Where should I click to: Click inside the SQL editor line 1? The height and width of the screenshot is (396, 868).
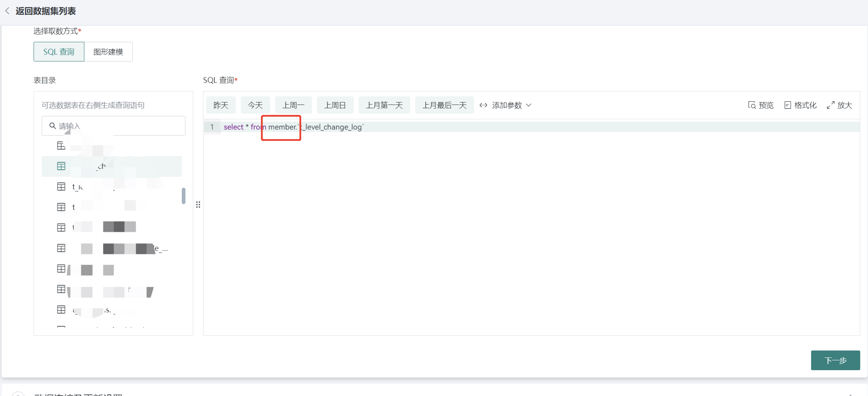click(540, 127)
